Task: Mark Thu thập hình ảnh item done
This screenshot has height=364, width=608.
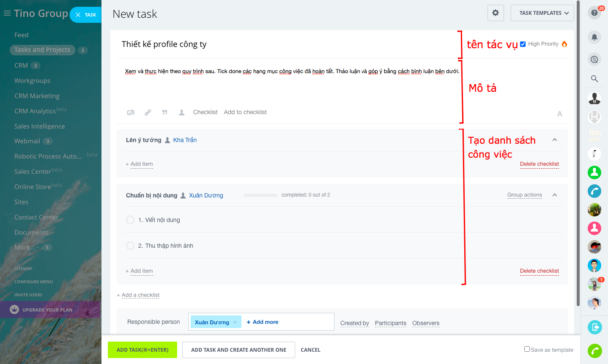Action: [x=130, y=246]
